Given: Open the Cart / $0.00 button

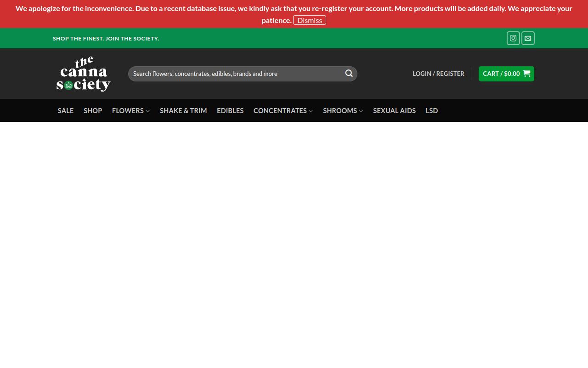Looking at the screenshot, I should (x=506, y=74).
